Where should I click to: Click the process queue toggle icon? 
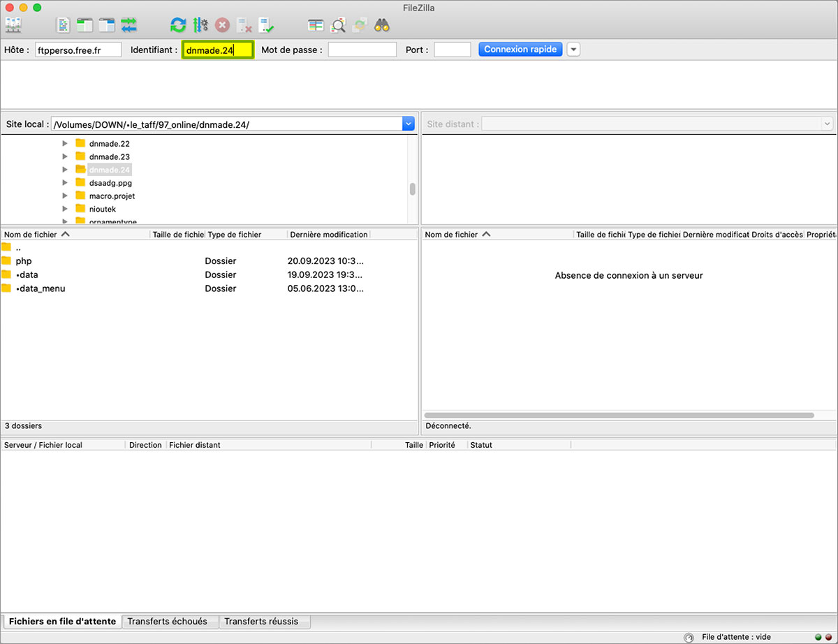(x=200, y=26)
